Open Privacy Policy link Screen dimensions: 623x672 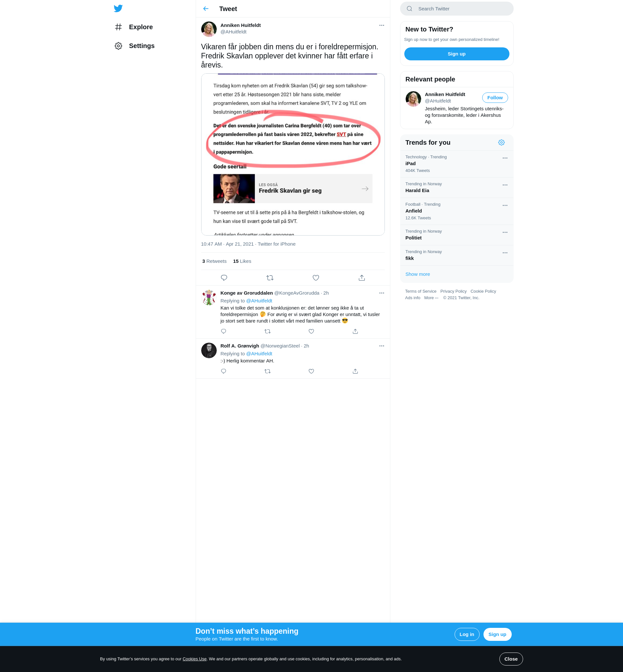pos(453,291)
